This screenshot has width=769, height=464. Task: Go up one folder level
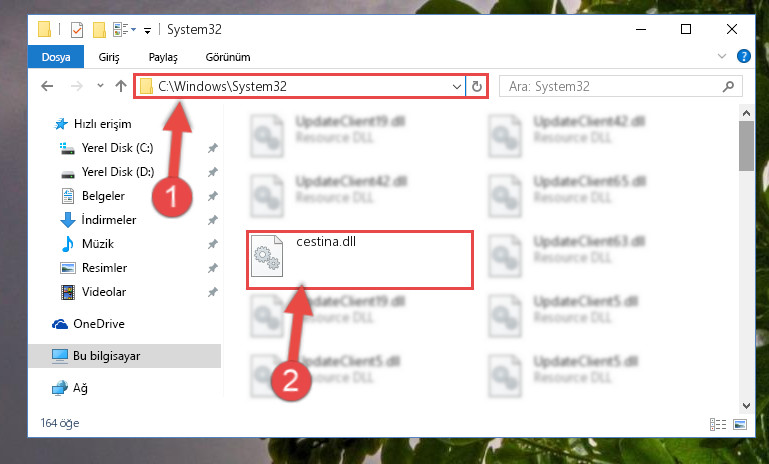coord(121,86)
